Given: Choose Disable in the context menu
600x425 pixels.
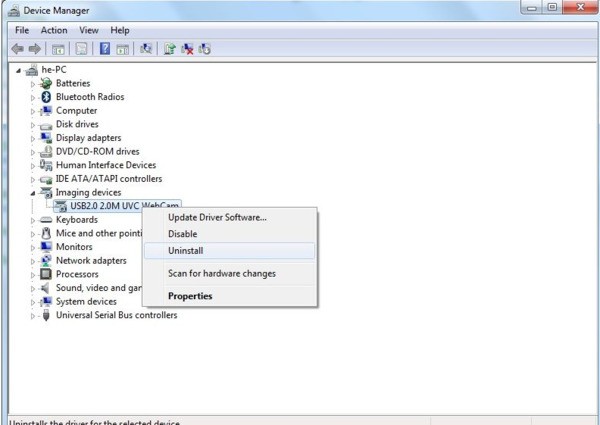Looking at the screenshot, I should coord(183,234).
